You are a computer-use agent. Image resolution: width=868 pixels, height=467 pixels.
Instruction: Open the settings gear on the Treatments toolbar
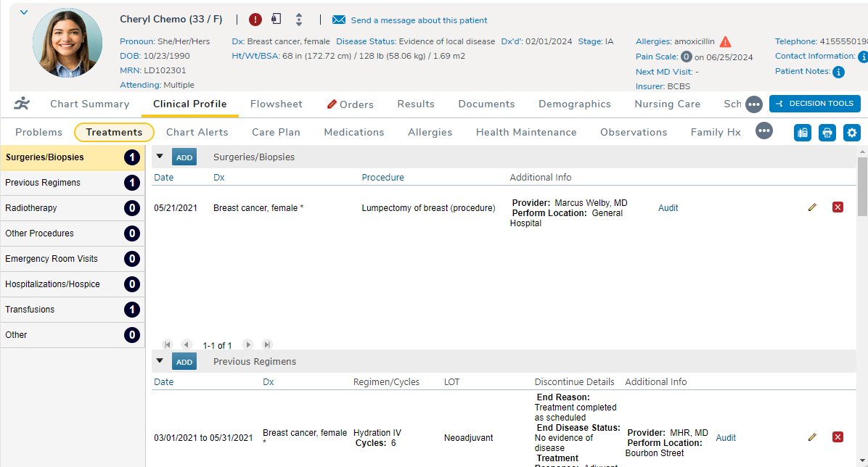tap(852, 133)
